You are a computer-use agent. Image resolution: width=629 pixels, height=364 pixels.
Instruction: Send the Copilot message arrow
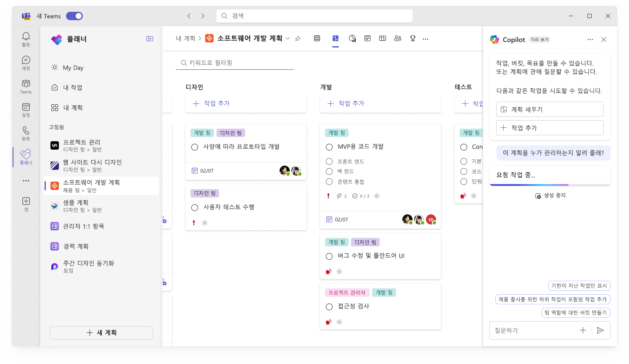[600, 330]
